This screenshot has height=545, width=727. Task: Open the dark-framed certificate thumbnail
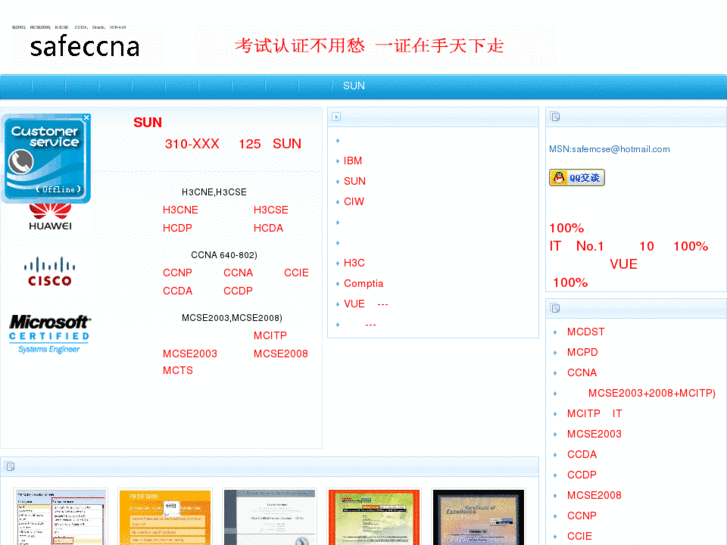[x=478, y=517]
